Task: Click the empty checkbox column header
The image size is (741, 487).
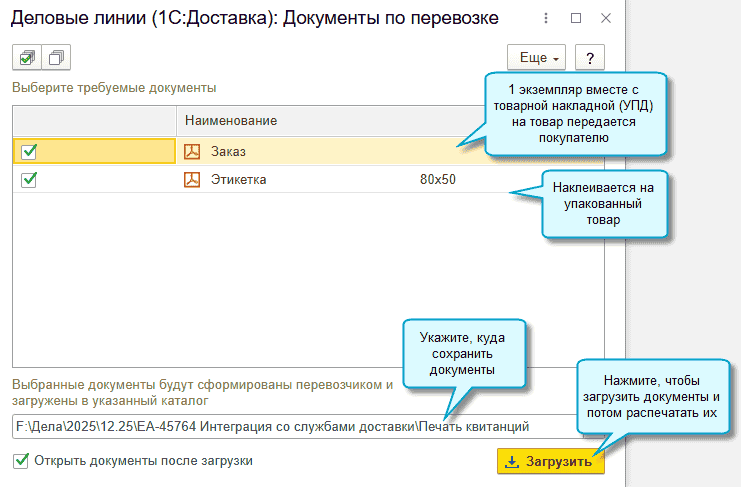Action: 93,120
